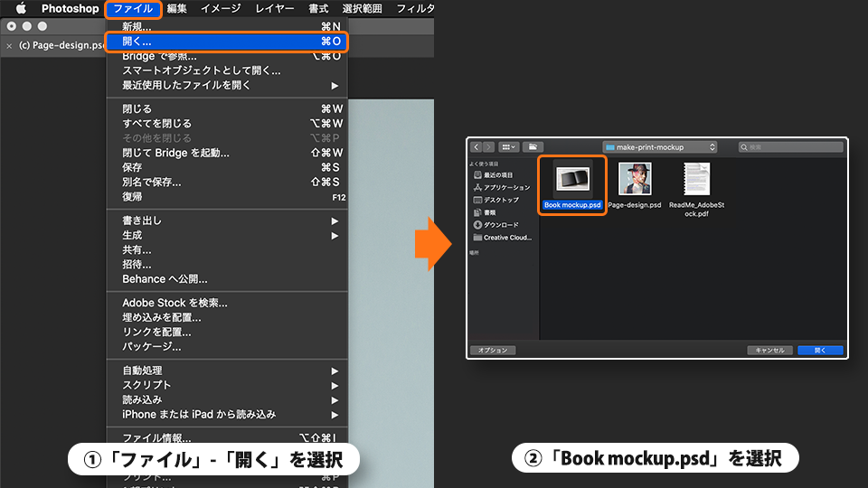Choose パッケージ... menu entry
Screen dimensions: 868x488
227,346
